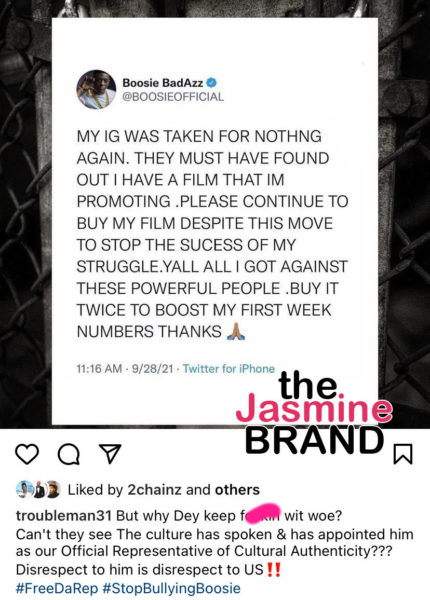Open comments via speech bubble icon

coord(69,454)
